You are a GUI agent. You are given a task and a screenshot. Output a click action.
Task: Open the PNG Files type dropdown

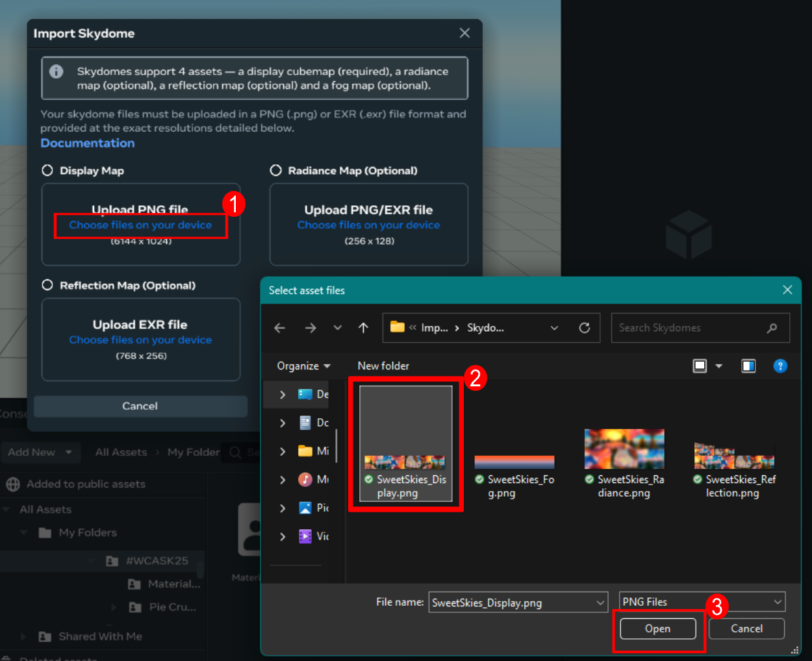[x=702, y=602]
